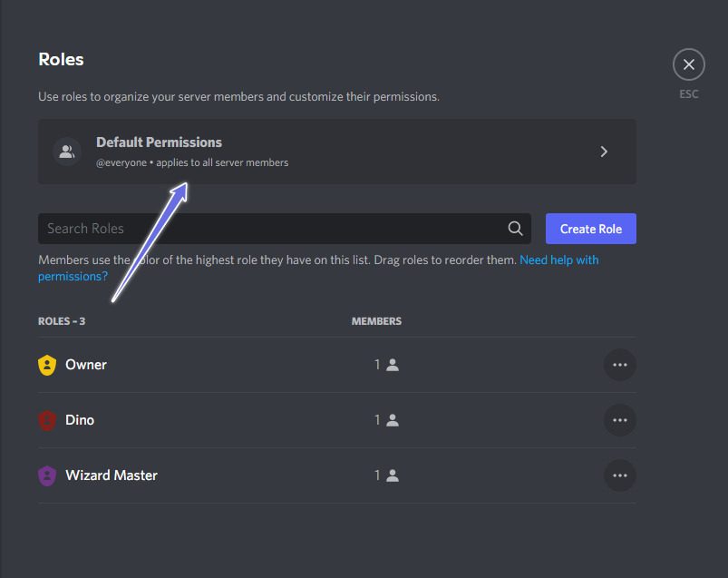
Task: Open the more options menu for Dino
Action: click(620, 420)
